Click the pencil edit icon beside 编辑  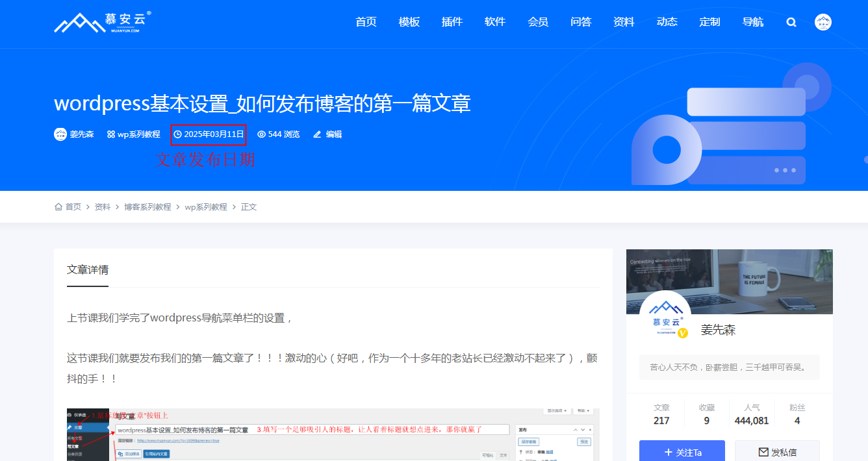tap(318, 134)
